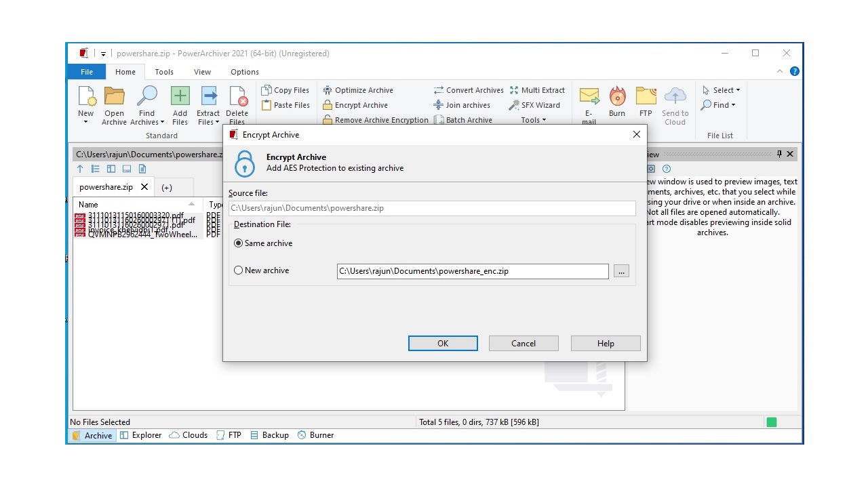Screen dimensions: 868x488
Task: Click the Source file path field
Action: coord(432,208)
